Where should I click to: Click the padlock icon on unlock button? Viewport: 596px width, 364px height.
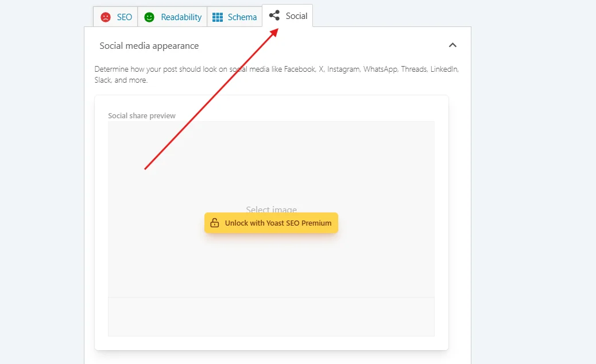(x=215, y=223)
